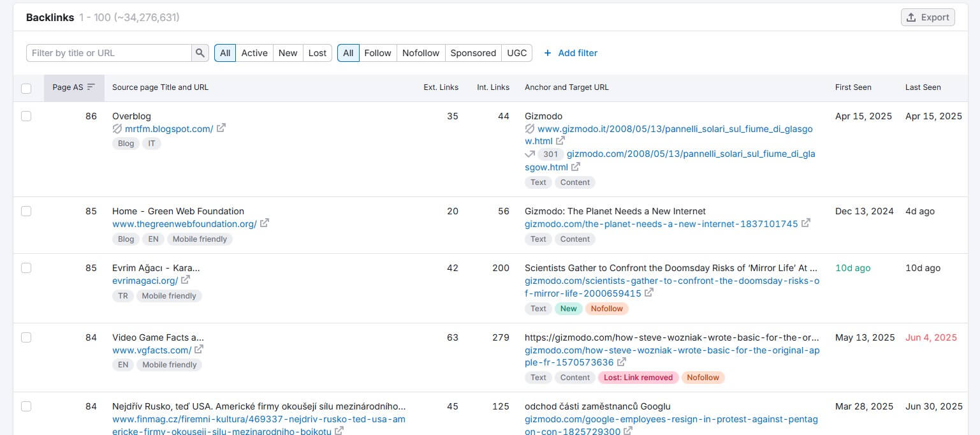Click the upload icon inside the Export button
This screenshot has height=435, width=980.
point(911,17)
